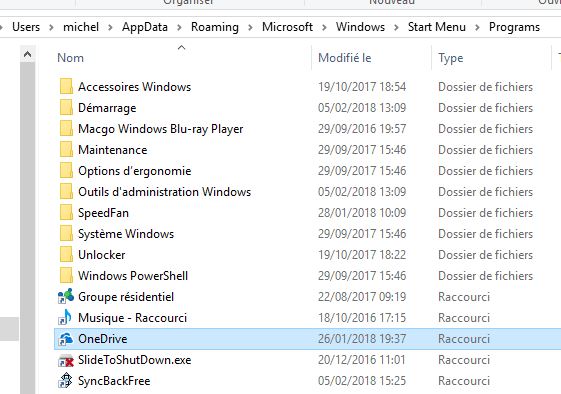Select the Démarrage file name
Image resolution: width=561 pixels, height=394 pixels.
[107, 108]
